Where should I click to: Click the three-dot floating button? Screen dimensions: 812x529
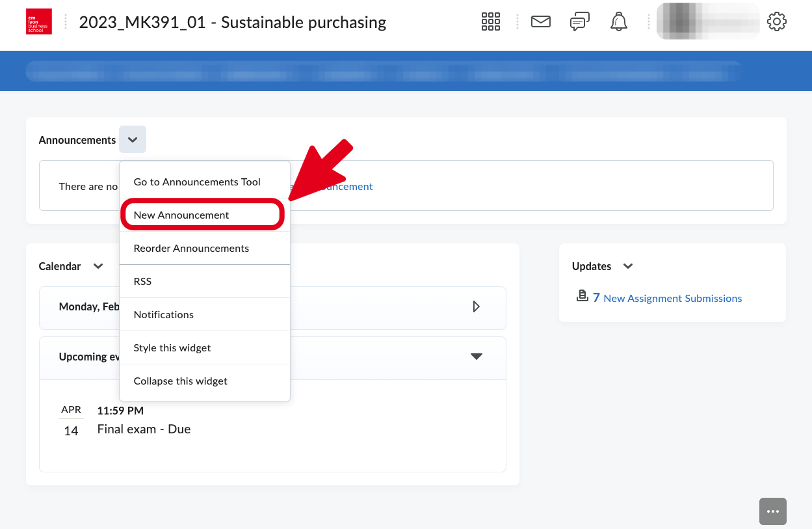coord(772,511)
